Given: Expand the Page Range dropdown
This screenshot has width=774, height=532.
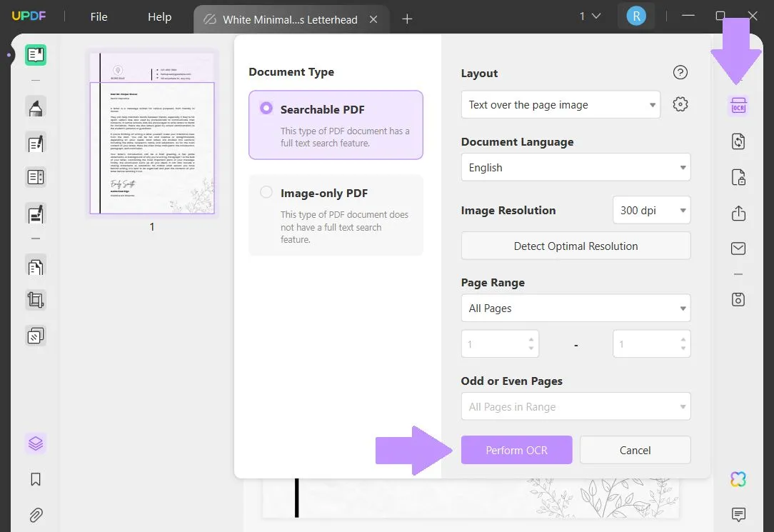Looking at the screenshot, I should tap(576, 308).
